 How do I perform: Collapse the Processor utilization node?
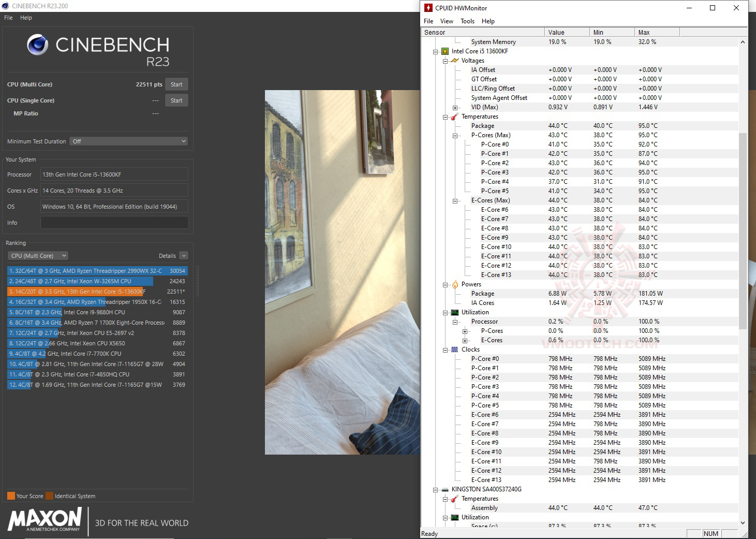pos(455,322)
